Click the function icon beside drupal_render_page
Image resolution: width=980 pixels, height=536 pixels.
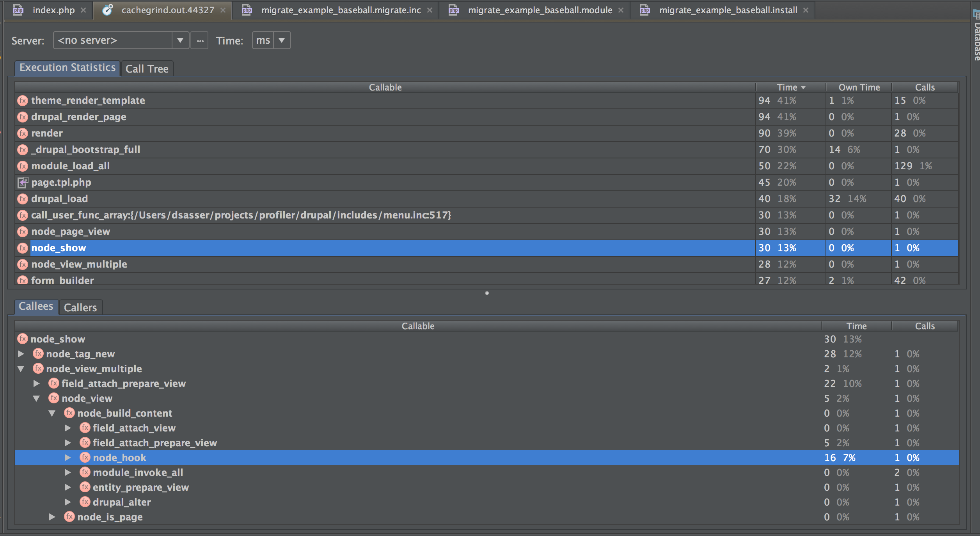(23, 117)
